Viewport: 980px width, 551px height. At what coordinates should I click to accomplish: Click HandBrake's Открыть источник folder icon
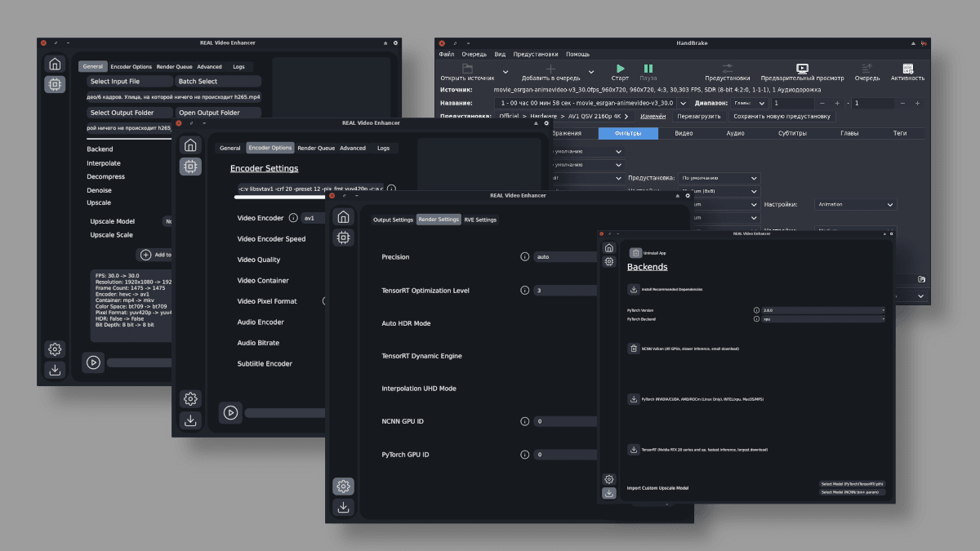click(468, 69)
